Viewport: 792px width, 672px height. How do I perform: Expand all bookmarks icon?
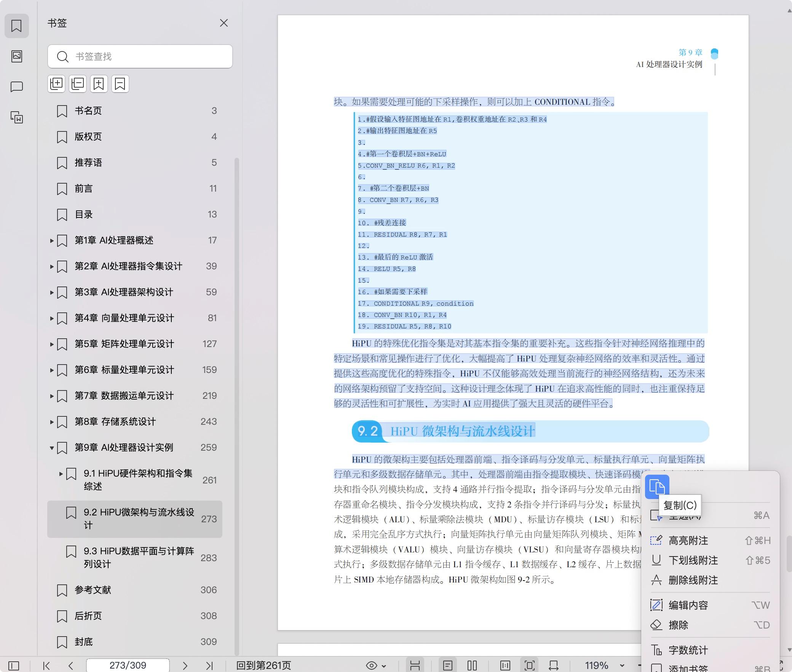click(x=56, y=84)
